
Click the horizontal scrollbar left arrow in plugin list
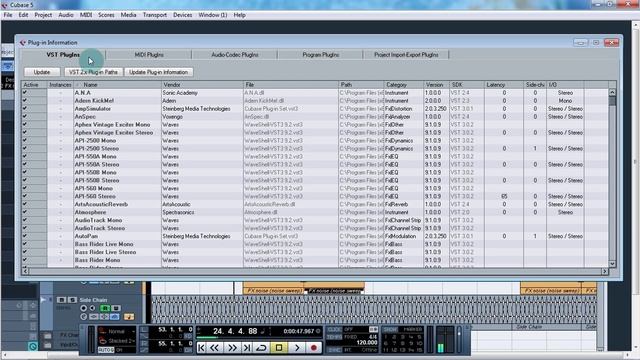pyautogui.click(x=25, y=271)
